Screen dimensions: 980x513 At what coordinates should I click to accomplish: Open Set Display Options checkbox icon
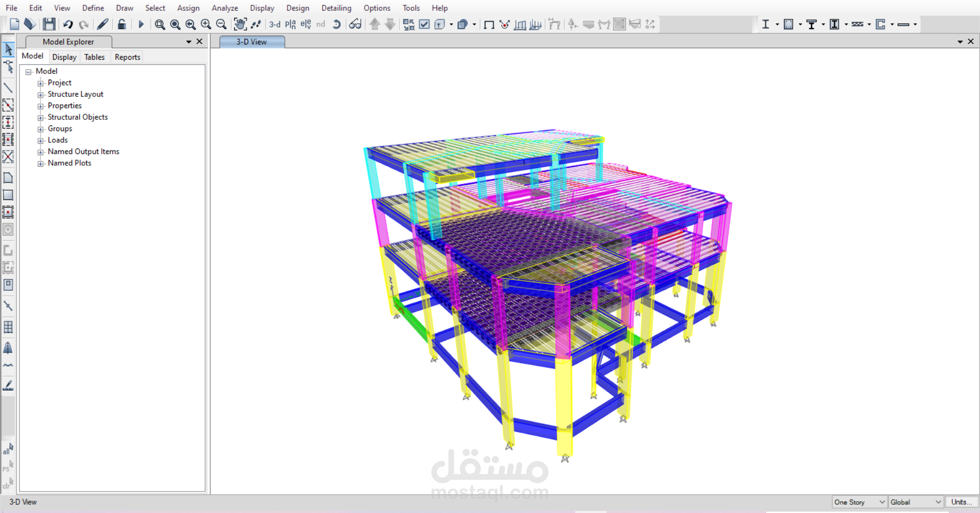point(424,24)
